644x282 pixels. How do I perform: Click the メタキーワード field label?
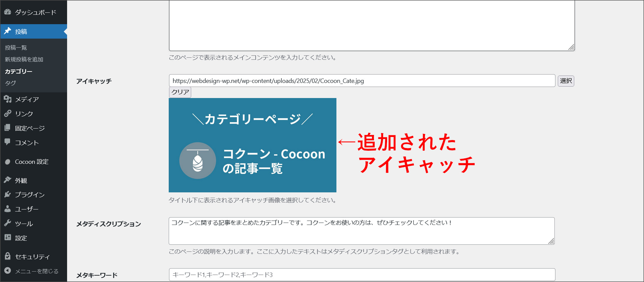click(x=97, y=275)
